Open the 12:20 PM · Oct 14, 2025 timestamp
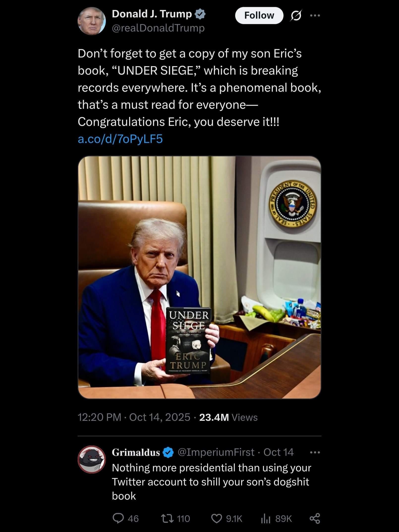Viewport: 399px width, 532px height. pos(134,417)
